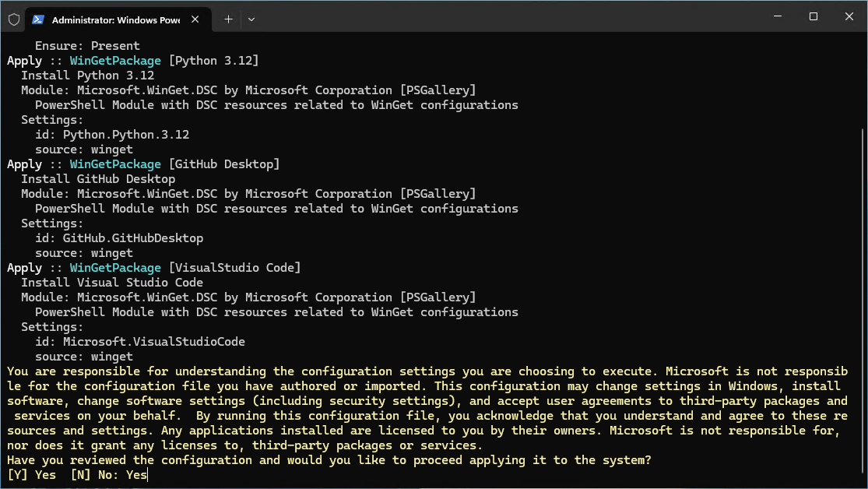
Task: Close the Administrator PowerShell tab
Action: pos(195,19)
